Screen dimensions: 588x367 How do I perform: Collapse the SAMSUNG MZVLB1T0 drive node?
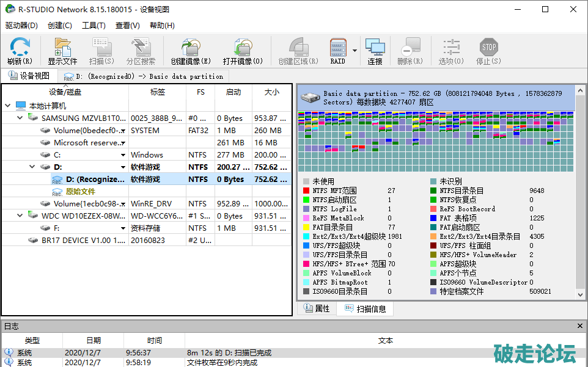click(20, 118)
